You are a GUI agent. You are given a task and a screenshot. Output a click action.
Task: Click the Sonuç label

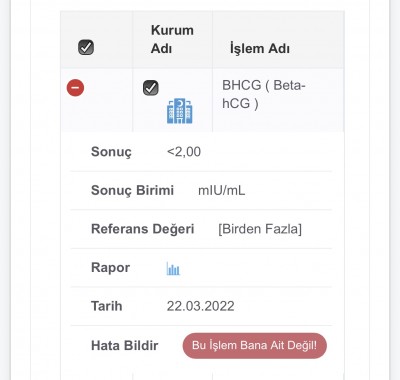pos(111,152)
